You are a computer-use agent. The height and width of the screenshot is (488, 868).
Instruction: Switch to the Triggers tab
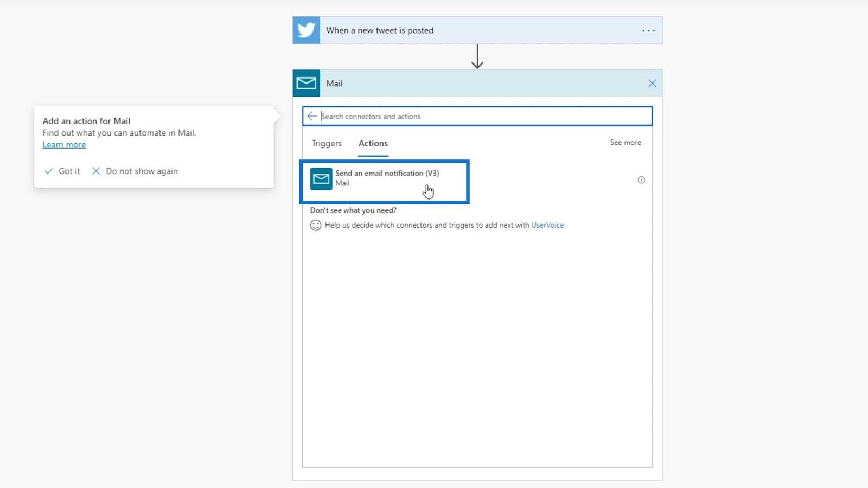(327, 143)
